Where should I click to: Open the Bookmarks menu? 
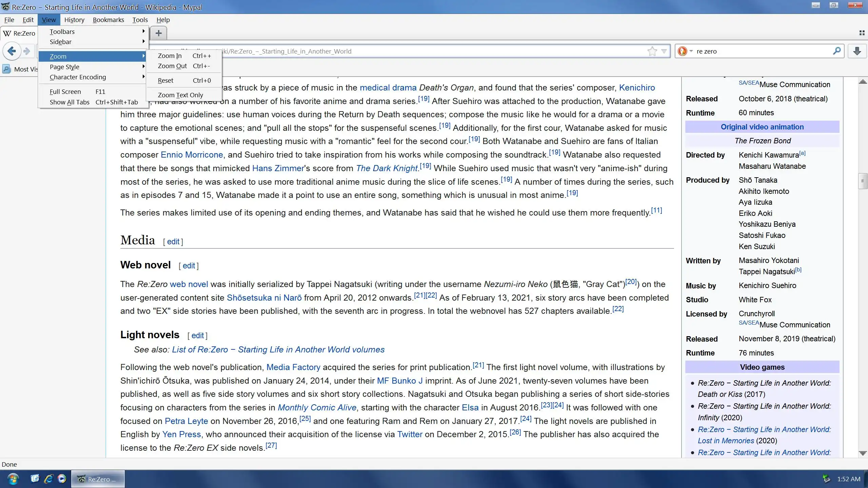coord(108,20)
